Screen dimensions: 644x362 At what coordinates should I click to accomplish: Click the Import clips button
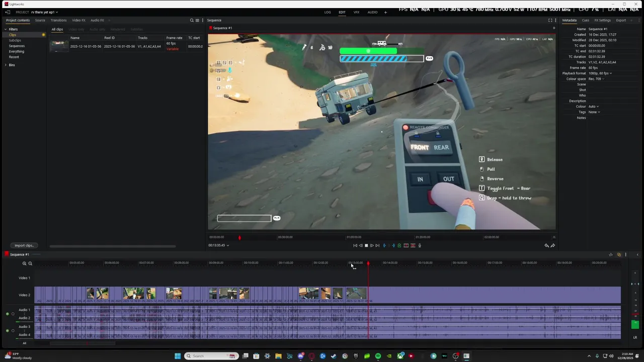click(24, 245)
